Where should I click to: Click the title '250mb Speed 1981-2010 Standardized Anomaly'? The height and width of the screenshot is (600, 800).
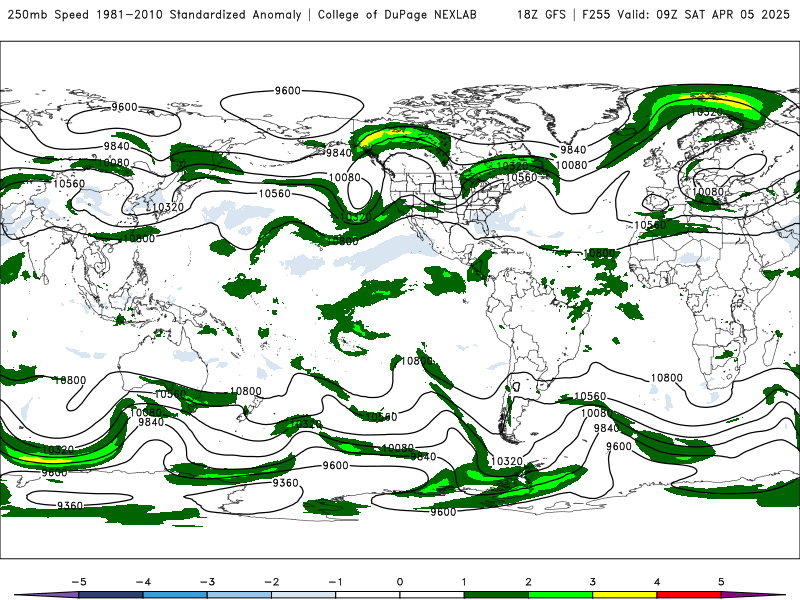click(x=155, y=15)
